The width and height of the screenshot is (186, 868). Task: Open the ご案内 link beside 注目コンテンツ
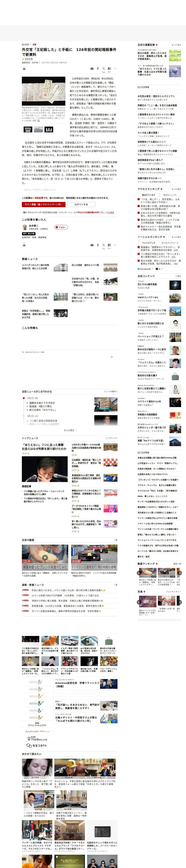tap(178, 276)
